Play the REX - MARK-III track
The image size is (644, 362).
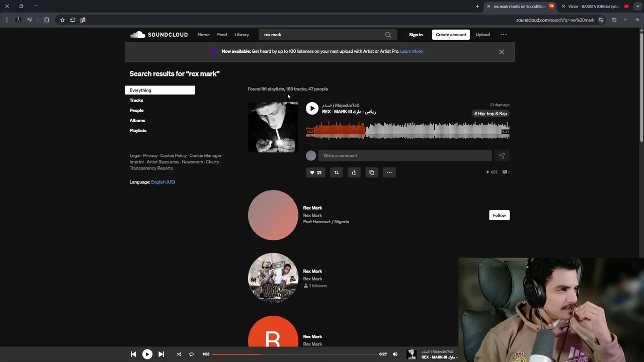(312, 108)
